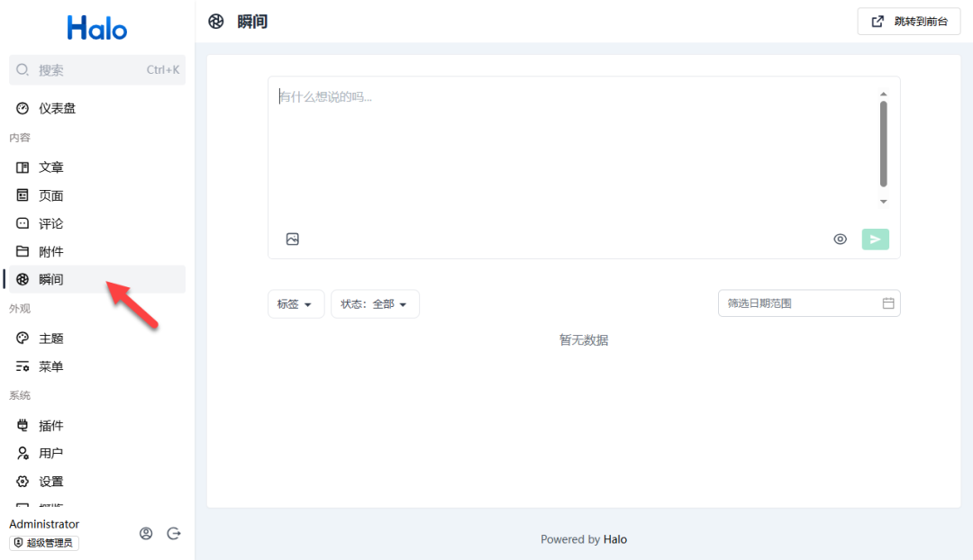Open the 主题 themes menu item
973x560 pixels.
point(96,338)
